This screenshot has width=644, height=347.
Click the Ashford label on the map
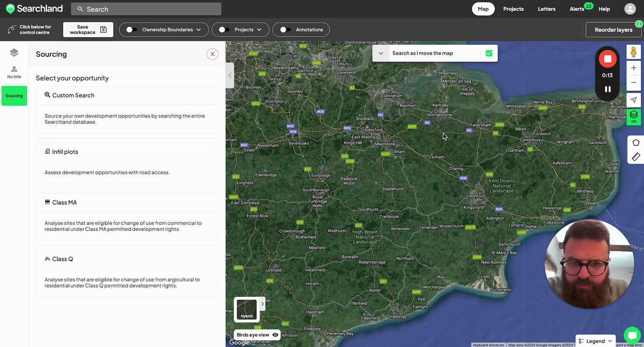point(477,196)
